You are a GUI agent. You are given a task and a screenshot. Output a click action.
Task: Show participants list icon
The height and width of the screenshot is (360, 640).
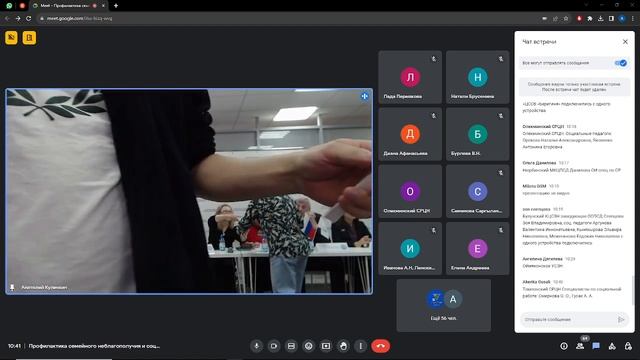pyautogui.click(x=580, y=346)
